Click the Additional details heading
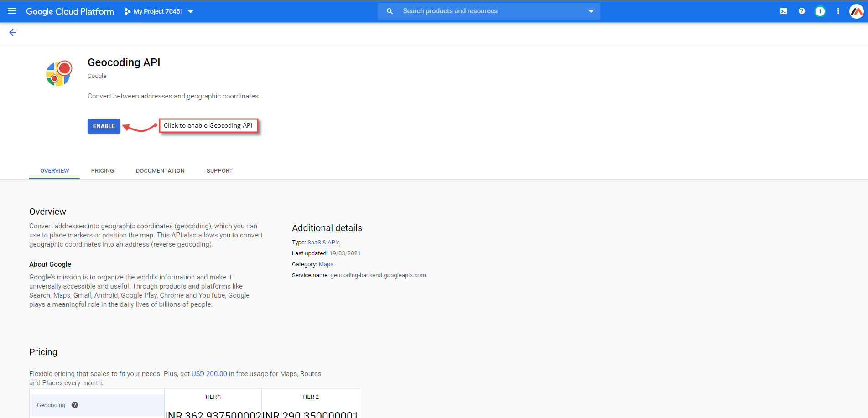 tap(327, 228)
